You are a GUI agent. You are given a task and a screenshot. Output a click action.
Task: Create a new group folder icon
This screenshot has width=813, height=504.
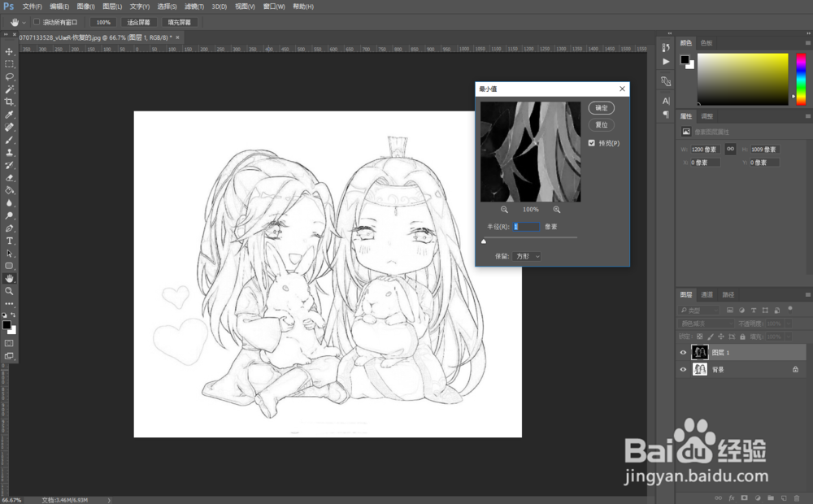coord(771,497)
